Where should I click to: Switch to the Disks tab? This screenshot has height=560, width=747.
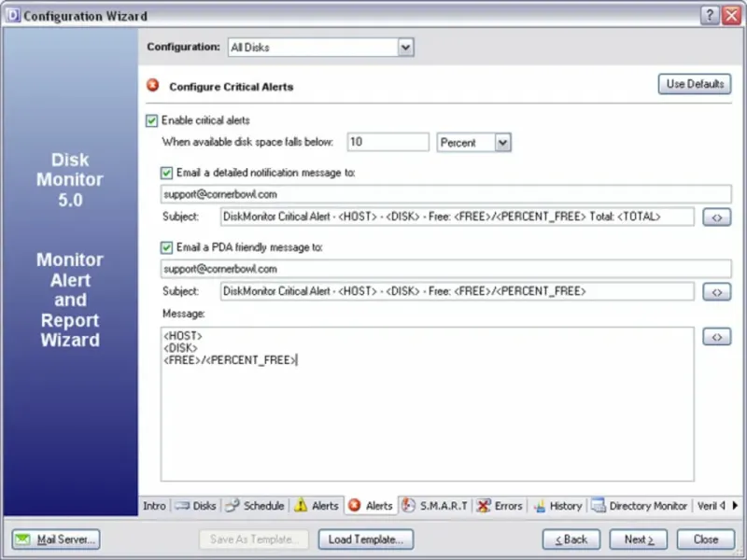pyautogui.click(x=196, y=506)
